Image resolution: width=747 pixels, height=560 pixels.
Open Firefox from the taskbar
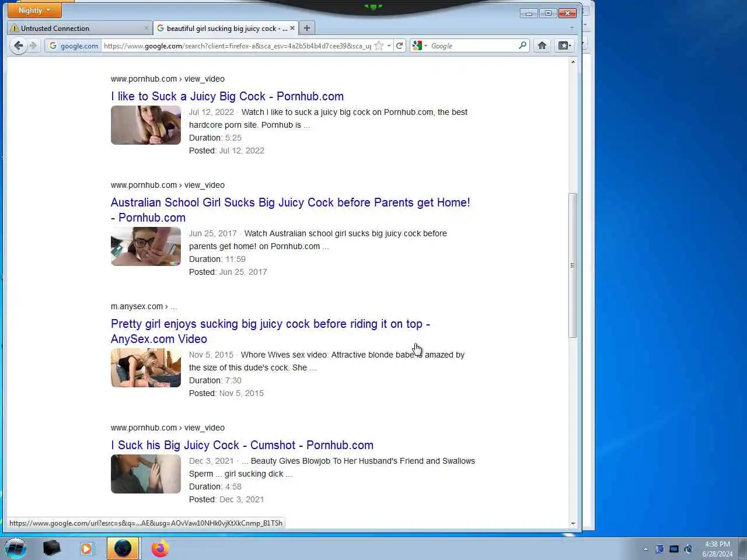tap(159, 548)
